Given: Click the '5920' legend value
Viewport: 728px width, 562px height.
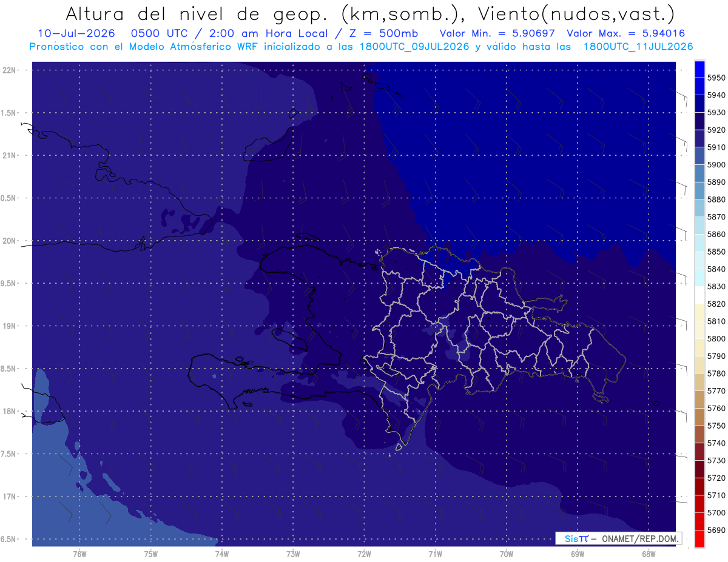Looking at the screenshot, I should pos(716,130).
